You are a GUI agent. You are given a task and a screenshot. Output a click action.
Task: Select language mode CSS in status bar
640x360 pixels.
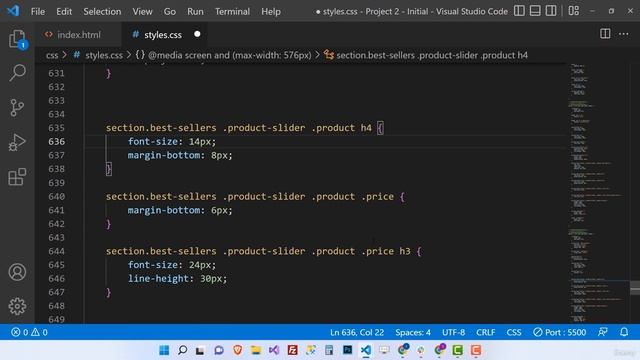click(x=514, y=332)
